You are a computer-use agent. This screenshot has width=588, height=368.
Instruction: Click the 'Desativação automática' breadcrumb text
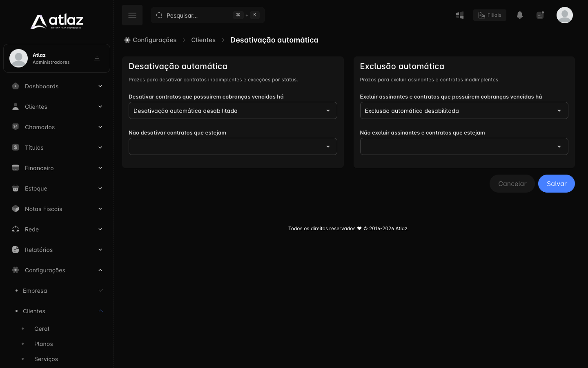[x=274, y=40]
